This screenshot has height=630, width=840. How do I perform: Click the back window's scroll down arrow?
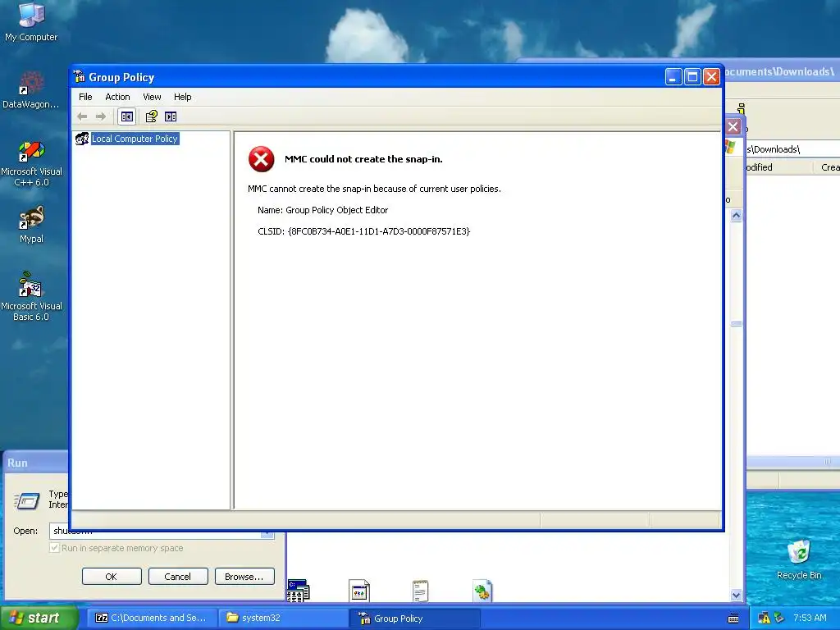736,595
